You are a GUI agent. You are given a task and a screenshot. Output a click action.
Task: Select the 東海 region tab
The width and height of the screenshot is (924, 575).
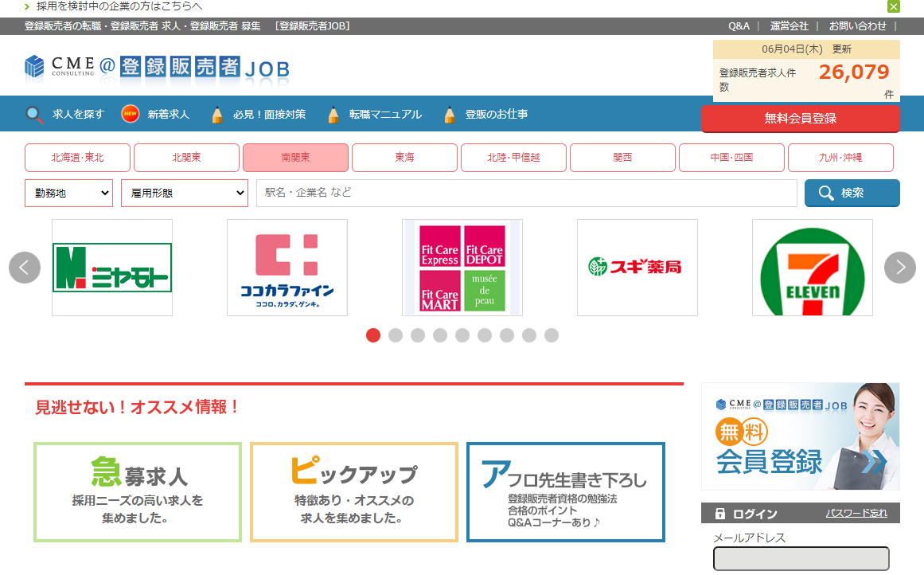(x=404, y=158)
